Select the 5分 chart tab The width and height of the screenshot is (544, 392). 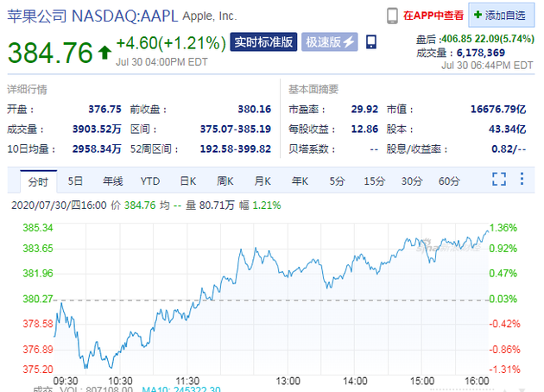338,181
